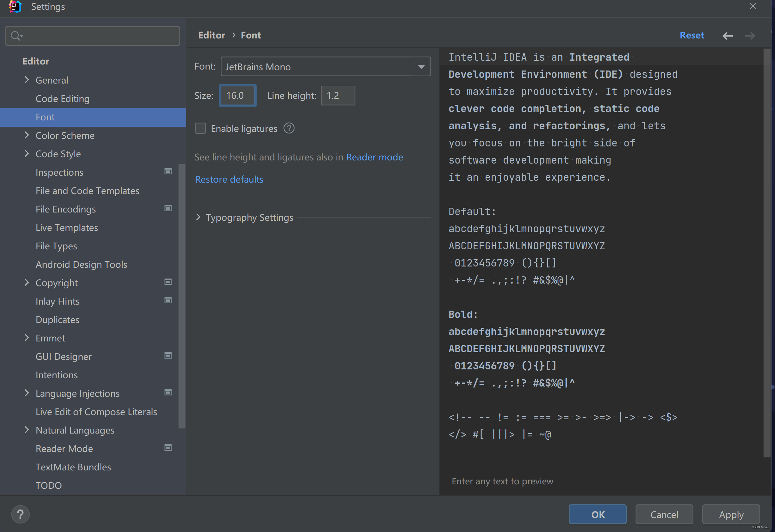
Task: Expand the Code Style tree node
Action: pyautogui.click(x=27, y=153)
